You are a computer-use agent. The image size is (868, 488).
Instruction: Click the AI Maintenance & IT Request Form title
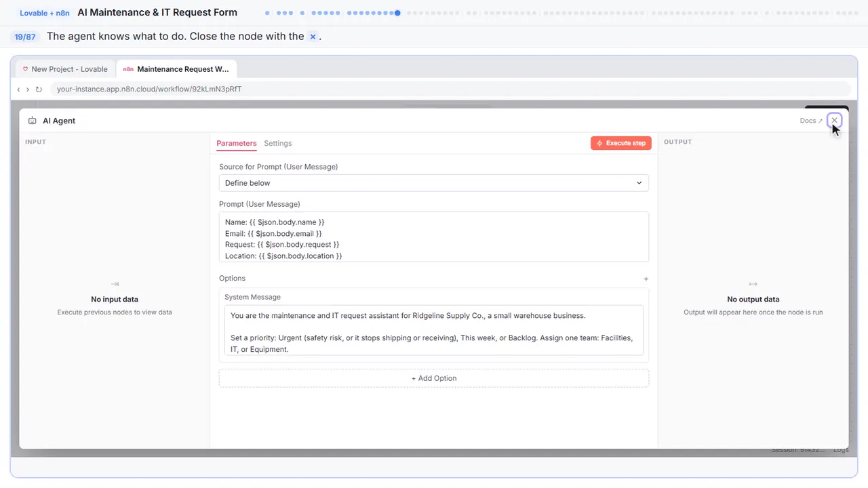157,12
